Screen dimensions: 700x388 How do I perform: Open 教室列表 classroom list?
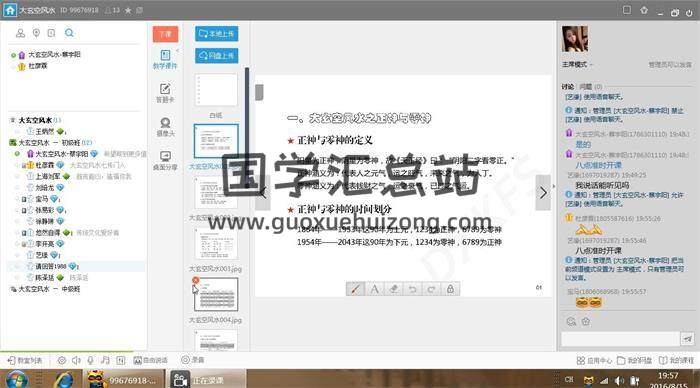click(25, 360)
